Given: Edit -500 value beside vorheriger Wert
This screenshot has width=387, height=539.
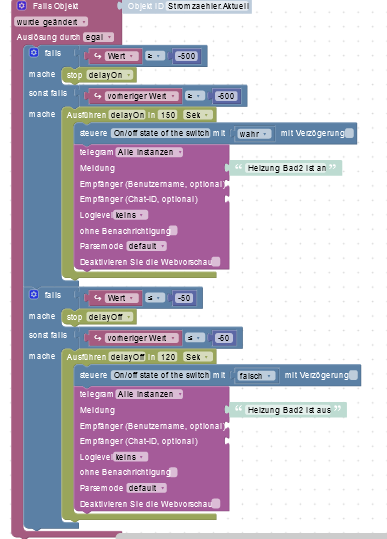Looking at the screenshot, I should point(226,96).
